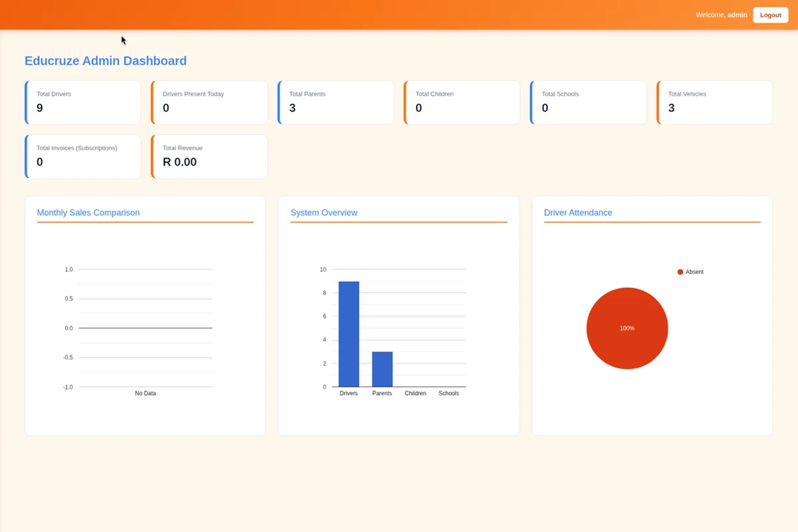Viewport: 798px width, 532px height.
Task: Click the 'No Data' label in sales chart
Action: tap(146, 393)
